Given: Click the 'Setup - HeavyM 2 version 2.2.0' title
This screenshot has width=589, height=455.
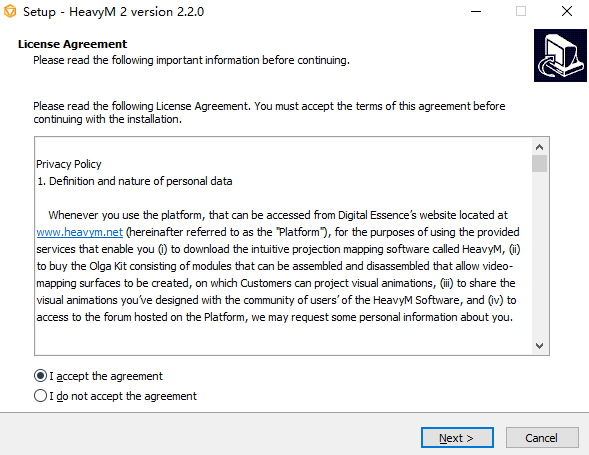Looking at the screenshot, I should point(113,12).
